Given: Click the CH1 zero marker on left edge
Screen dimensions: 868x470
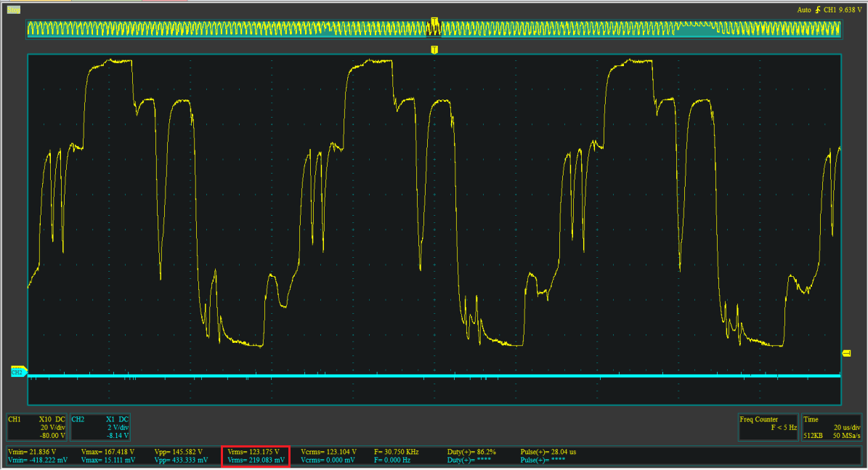Looking at the screenshot, I should click(x=19, y=368).
